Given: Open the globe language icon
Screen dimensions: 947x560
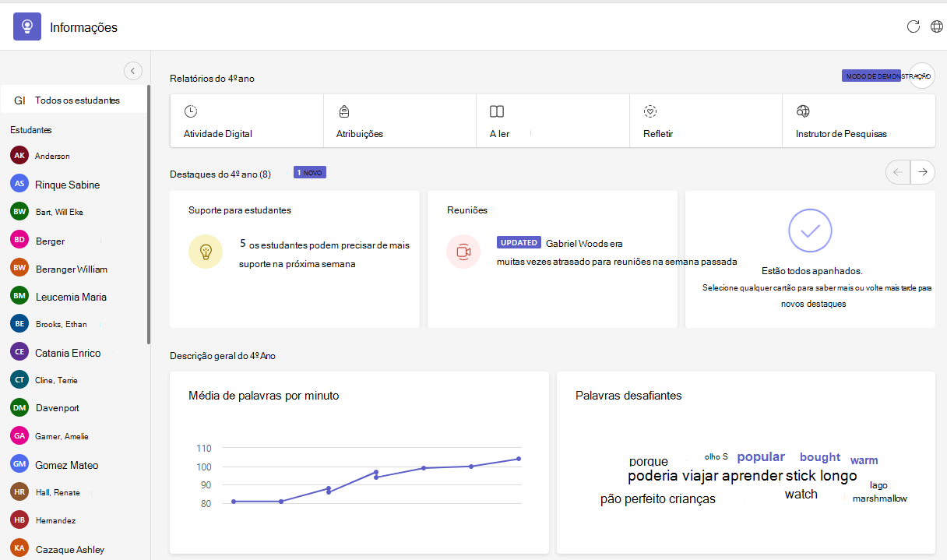Looking at the screenshot, I should 937,26.
